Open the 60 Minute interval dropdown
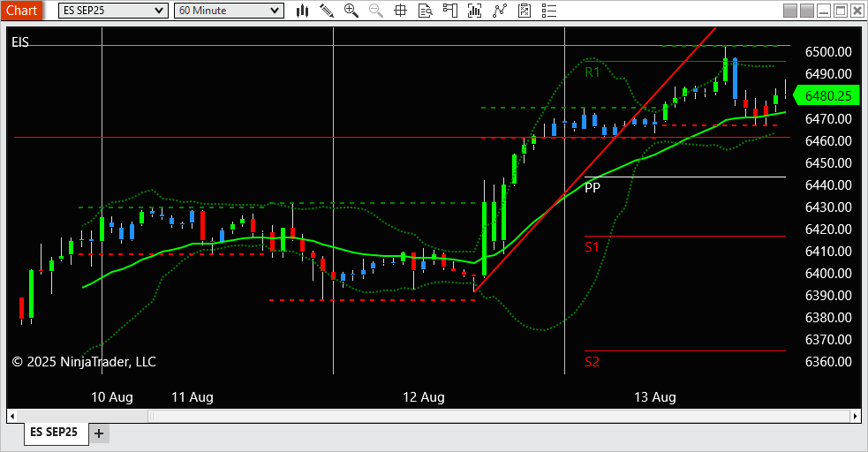Screen dimensions: 868x452 [x=229, y=11]
